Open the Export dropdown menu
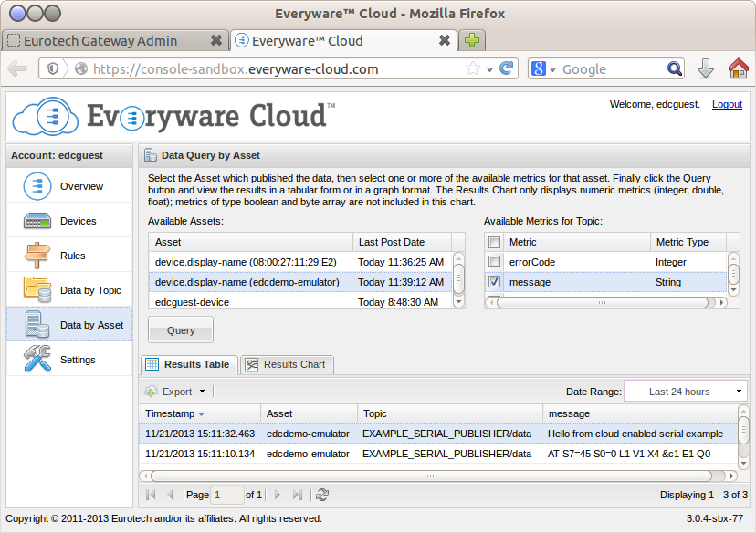756x533 pixels. (x=175, y=392)
